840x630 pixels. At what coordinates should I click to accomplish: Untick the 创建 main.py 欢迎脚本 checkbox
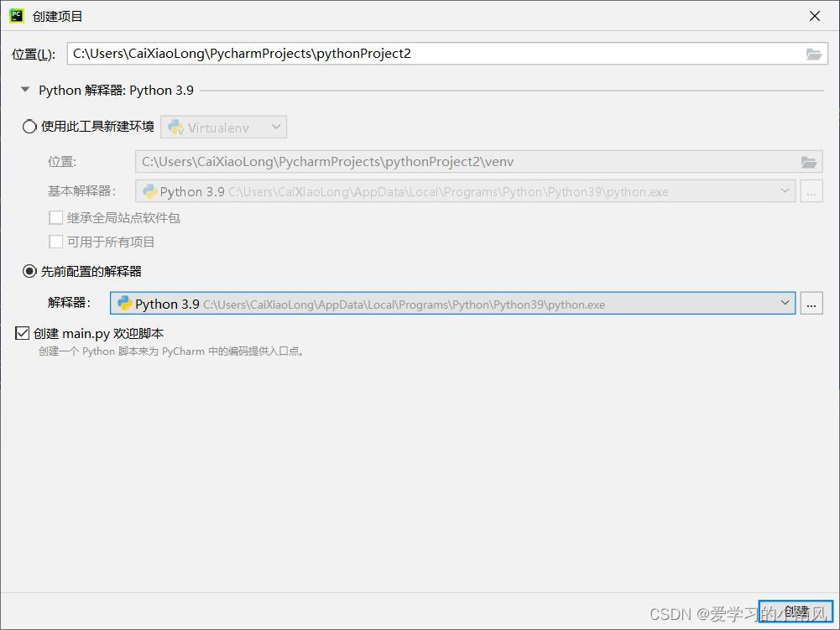pyautogui.click(x=22, y=333)
